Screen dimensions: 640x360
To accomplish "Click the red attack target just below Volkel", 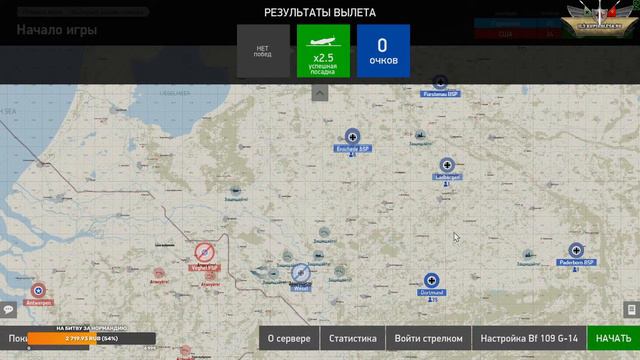I will [210, 277].
